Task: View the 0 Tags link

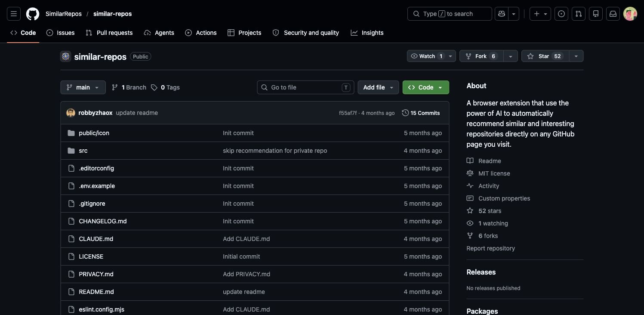Action: pyautogui.click(x=166, y=87)
